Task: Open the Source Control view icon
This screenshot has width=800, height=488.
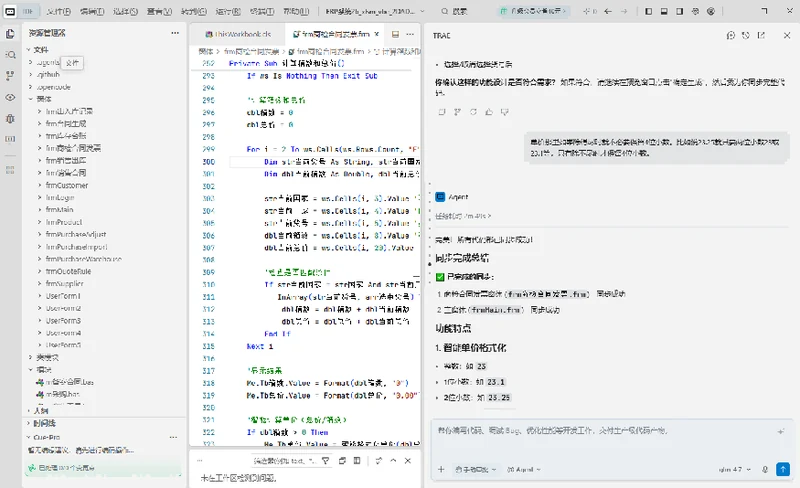Action: [x=10, y=76]
